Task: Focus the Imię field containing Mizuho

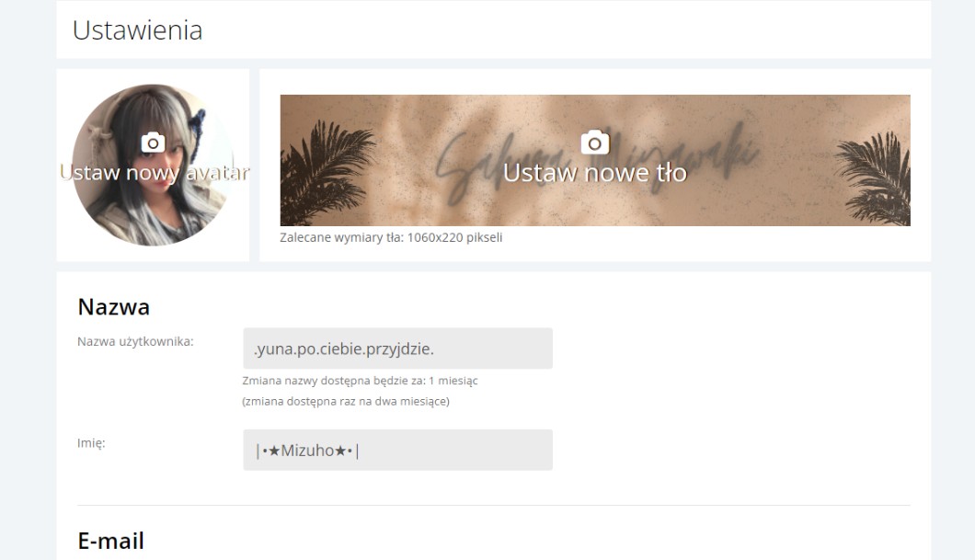Action: tap(398, 450)
